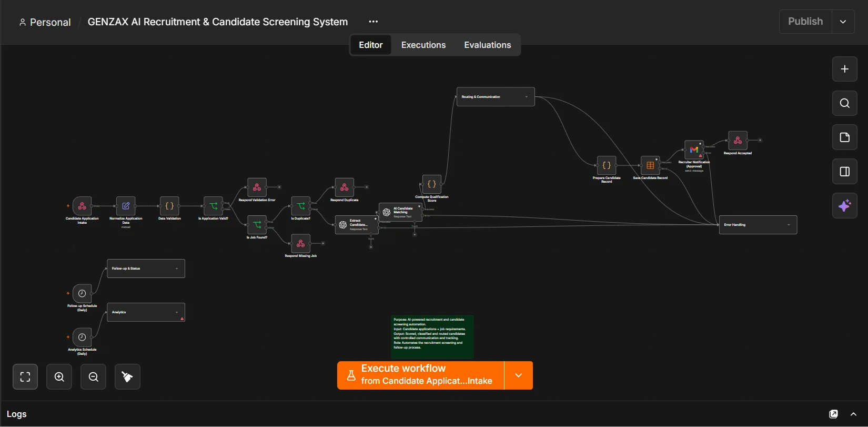Select the Is Application Valid? node
The image size is (868, 427).
pyautogui.click(x=213, y=206)
